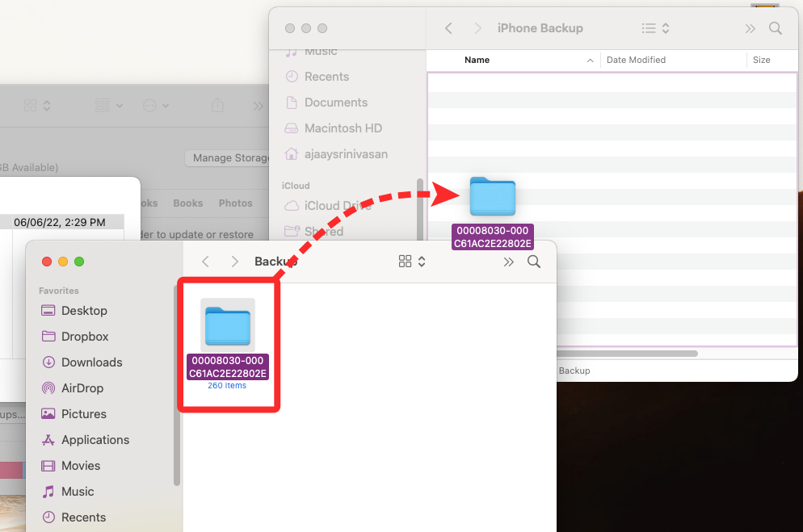Show more toolbar items in Backup window
803x532 pixels.
coord(508,262)
